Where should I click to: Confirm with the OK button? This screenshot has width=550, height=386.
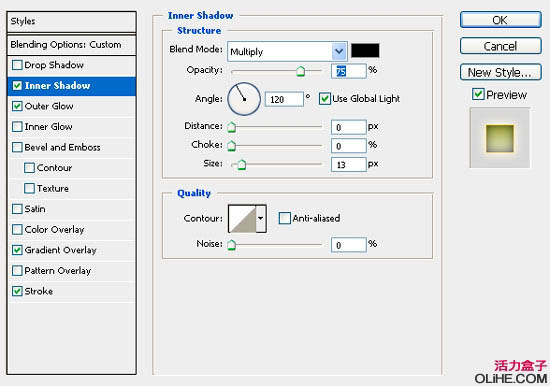click(x=501, y=20)
